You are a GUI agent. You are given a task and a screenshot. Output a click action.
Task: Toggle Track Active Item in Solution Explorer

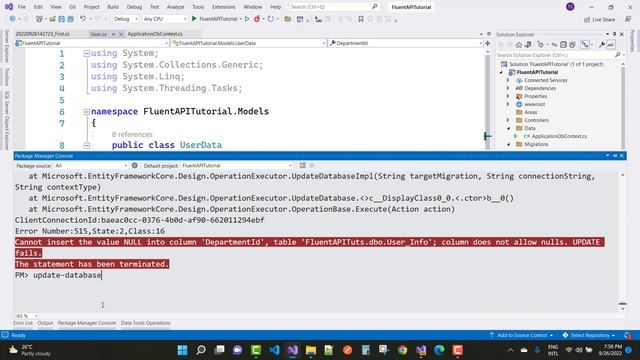(585, 44)
